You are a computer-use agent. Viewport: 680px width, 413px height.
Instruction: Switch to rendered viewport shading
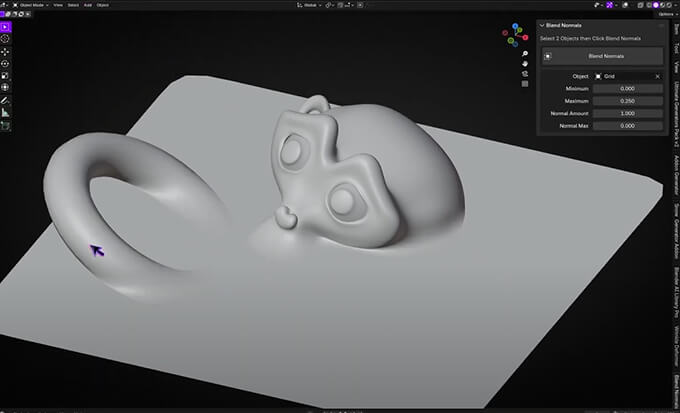(x=669, y=5)
